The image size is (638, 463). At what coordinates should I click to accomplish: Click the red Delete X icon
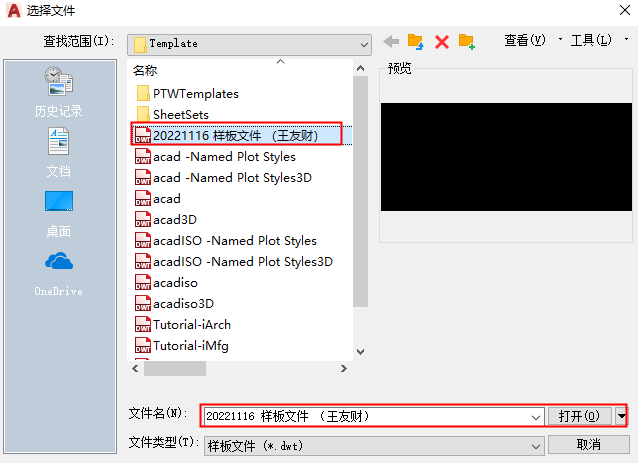point(441,42)
